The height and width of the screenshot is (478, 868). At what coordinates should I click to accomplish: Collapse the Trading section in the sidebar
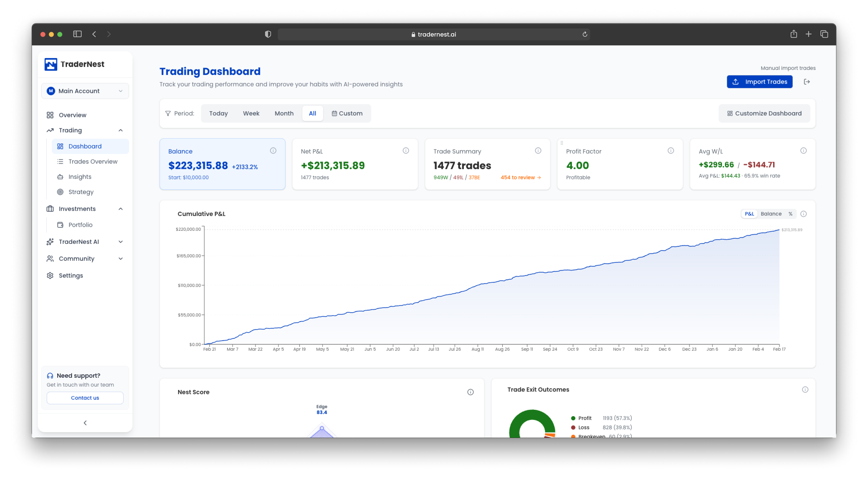(121, 130)
